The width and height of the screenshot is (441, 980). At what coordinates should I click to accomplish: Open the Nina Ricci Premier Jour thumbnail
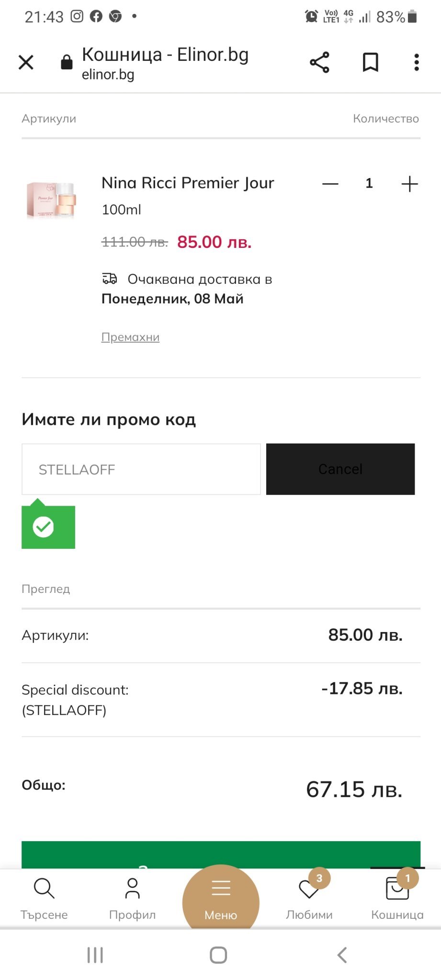coord(52,200)
